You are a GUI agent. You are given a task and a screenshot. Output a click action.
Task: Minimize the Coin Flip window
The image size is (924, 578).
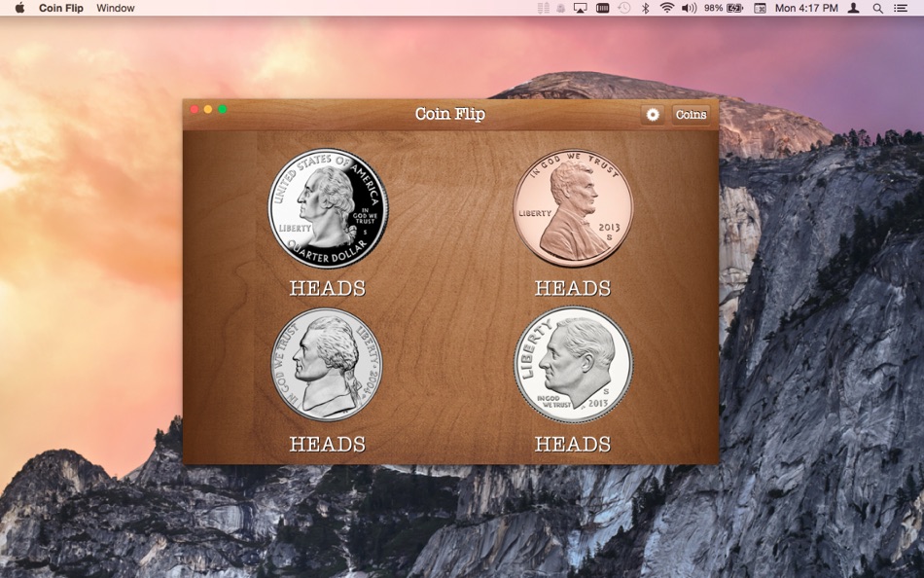[208, 109]
